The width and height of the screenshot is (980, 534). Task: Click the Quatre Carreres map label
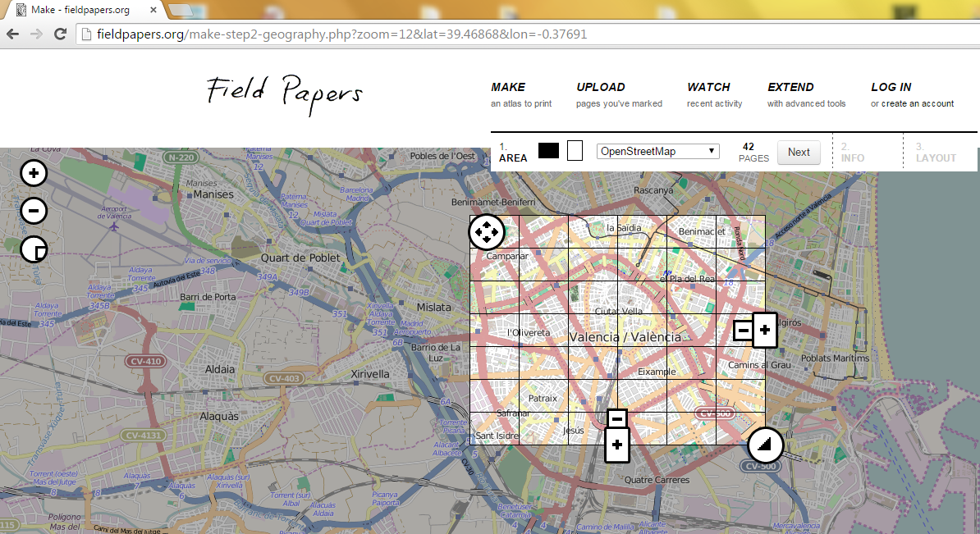[657, 481]
